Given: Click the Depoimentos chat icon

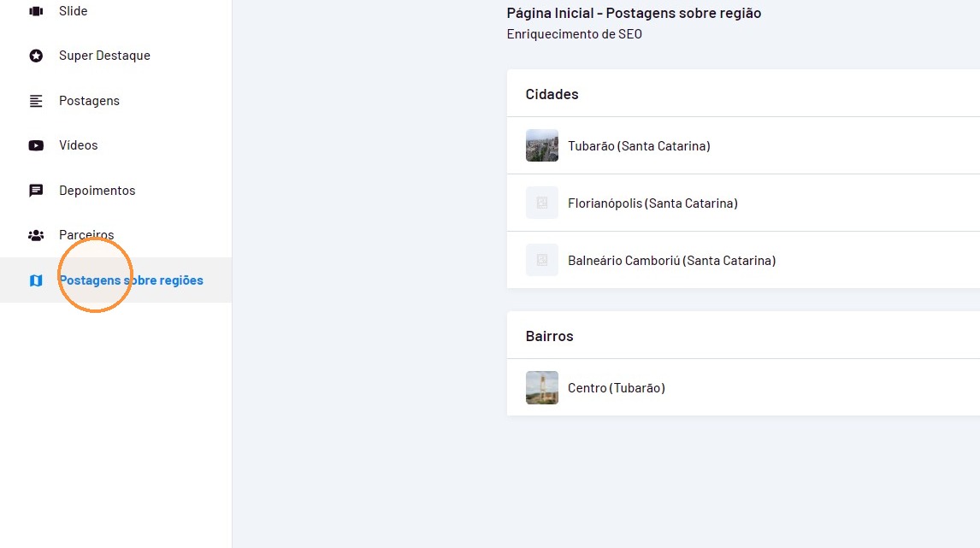Looking at the screenshot, I should 36,191.
